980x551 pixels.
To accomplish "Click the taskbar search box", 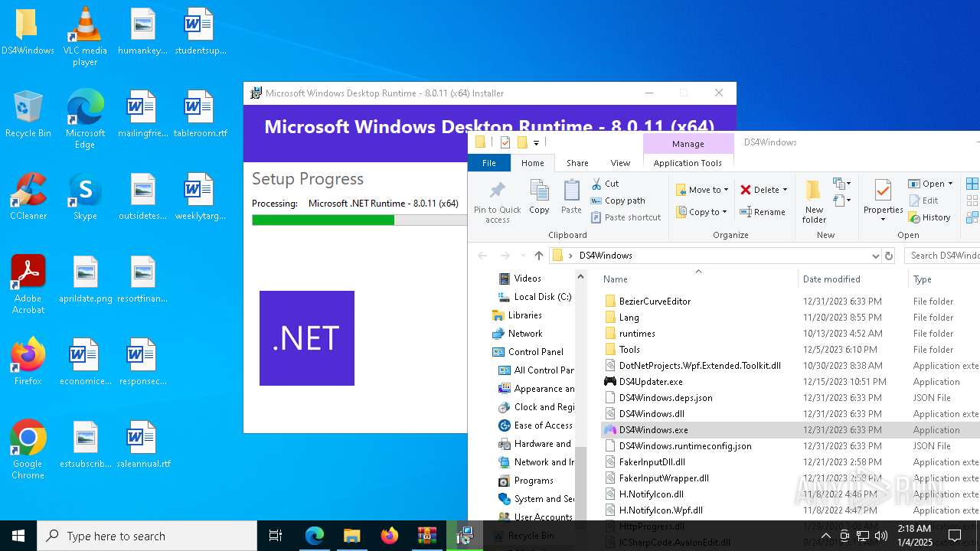I will 147,536.
